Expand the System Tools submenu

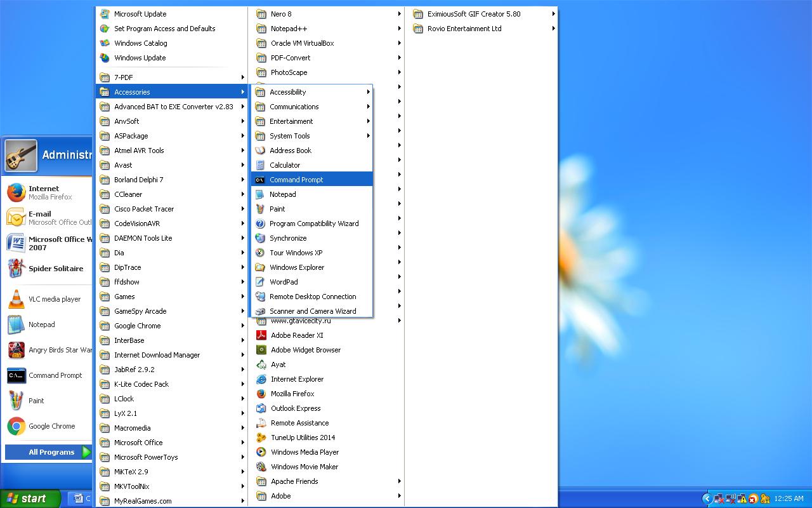311,136
